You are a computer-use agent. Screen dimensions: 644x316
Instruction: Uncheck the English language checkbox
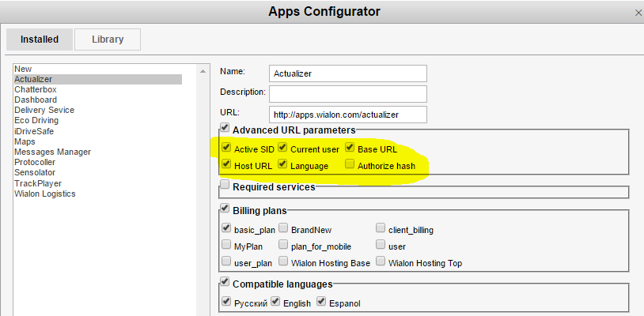(x=275, y=302)
